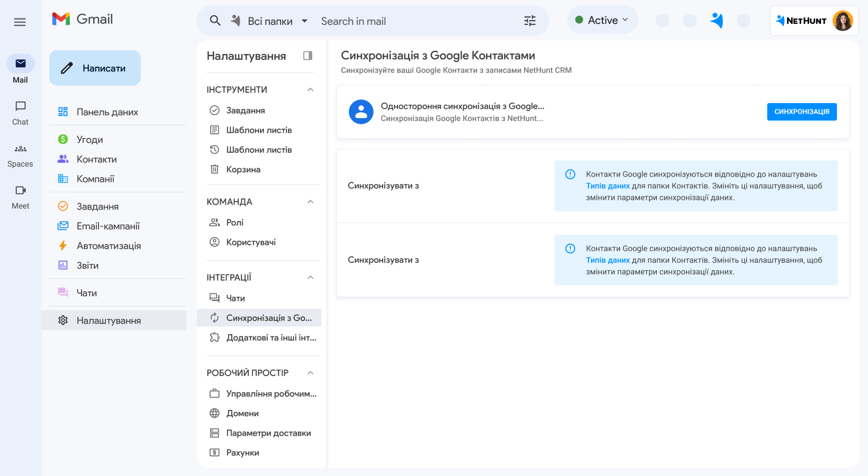Open the Chat section icon
Image resolution: width=868 pixels, height=476 pixels.
(x=21, y=106)
